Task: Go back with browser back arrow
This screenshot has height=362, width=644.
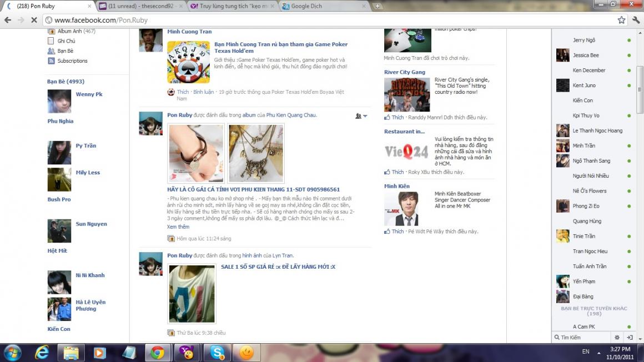Action: click(x=7, y=20)
